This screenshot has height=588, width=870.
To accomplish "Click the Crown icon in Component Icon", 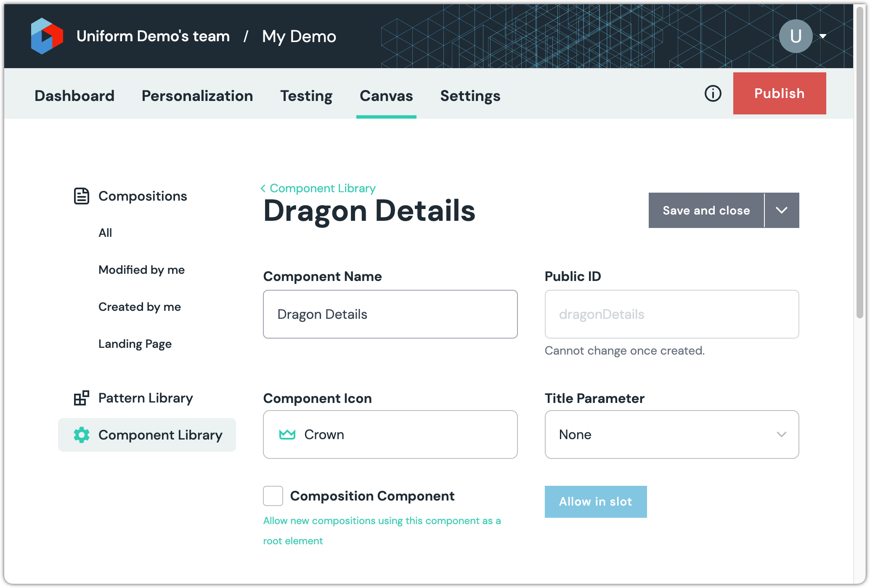I will tap(287, 434).
